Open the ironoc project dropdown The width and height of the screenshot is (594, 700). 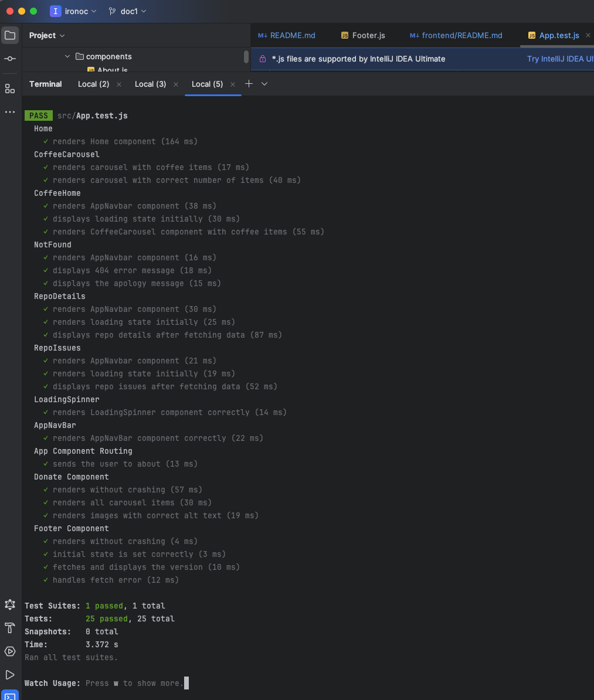pyautogui.click(x=80, y=11)
